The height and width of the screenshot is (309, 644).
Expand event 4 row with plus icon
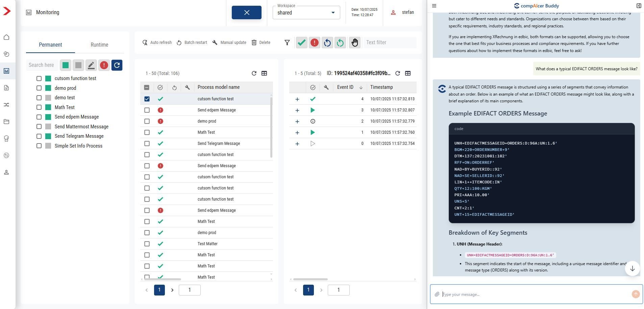click(x=297, y=99)
